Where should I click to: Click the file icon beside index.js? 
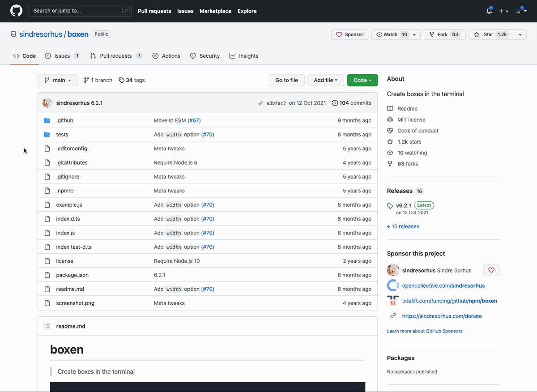click(x=47, y=233)
